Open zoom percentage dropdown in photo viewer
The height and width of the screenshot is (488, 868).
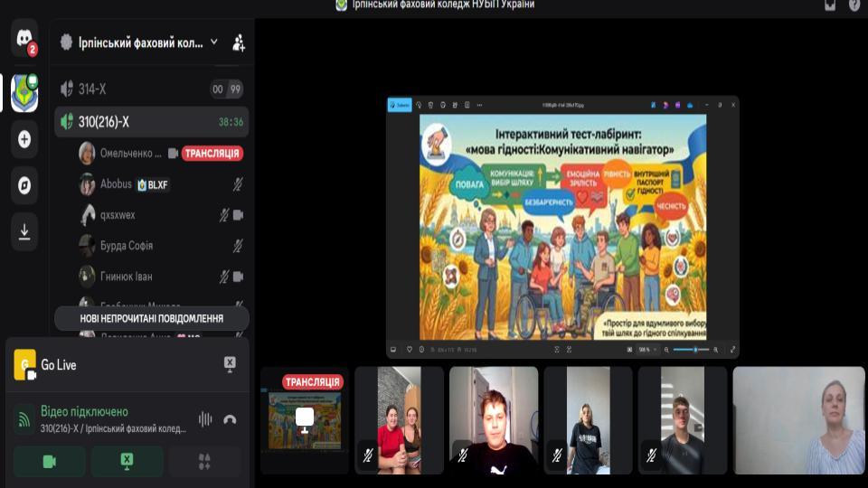click(647, 350)
